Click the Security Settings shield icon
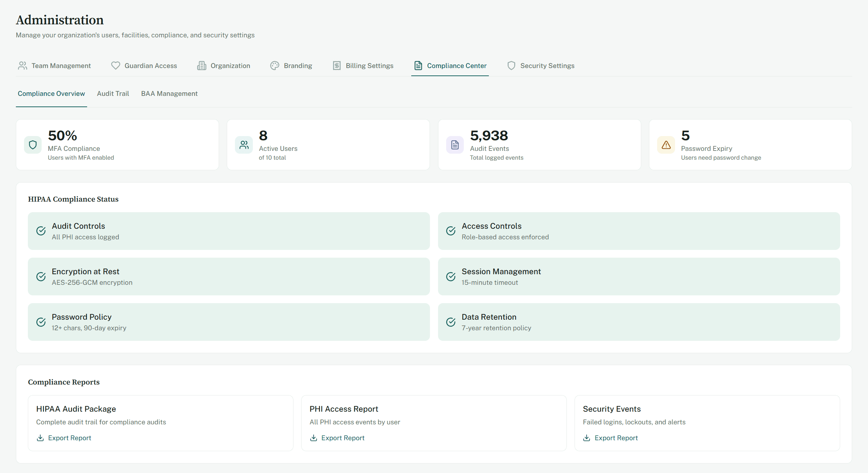Viewport: 868px width, 473px height. pos(511,66)
